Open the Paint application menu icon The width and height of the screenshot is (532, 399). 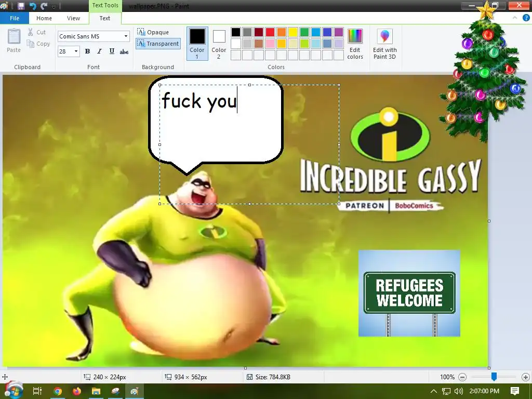4,6
